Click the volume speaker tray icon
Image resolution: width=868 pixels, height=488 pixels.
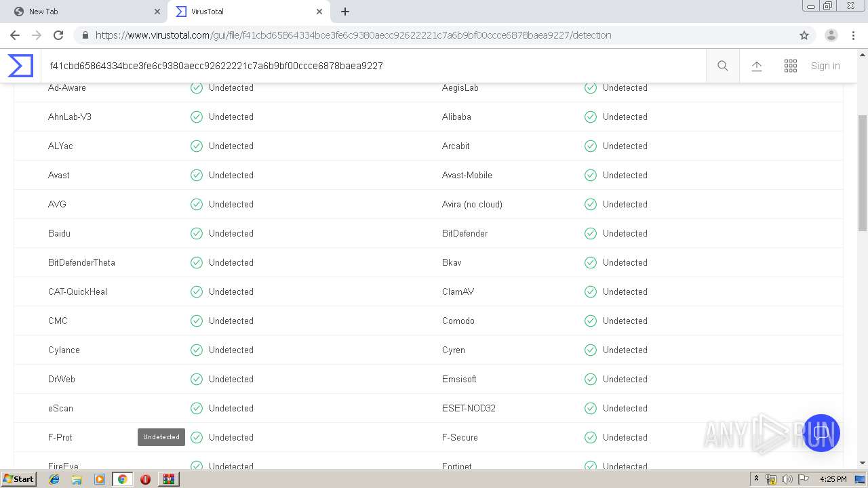point(787,479)
